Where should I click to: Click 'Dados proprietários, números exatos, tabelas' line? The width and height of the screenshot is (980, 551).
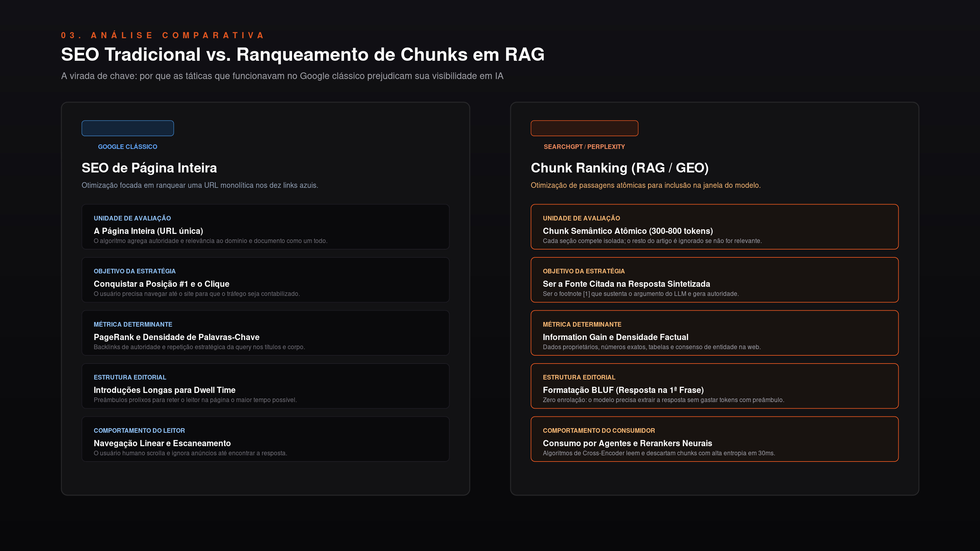click(x=652, y=347)
